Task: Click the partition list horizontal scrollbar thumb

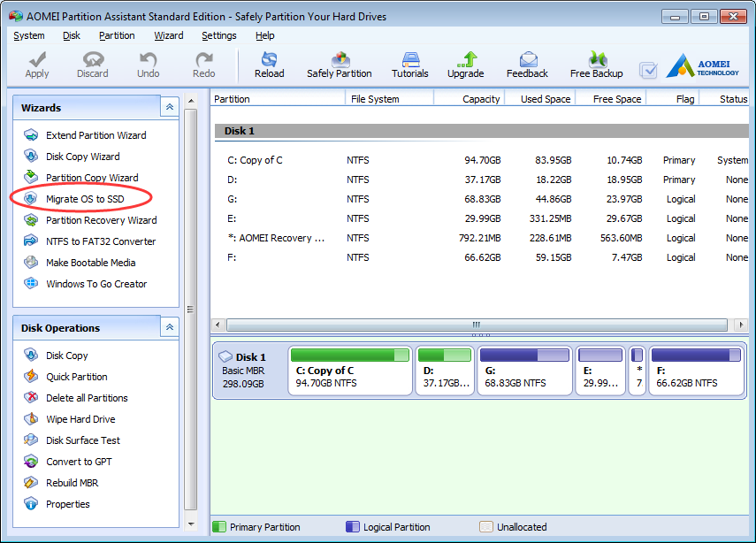Action: pyautogui.click(x=477, y=325)
